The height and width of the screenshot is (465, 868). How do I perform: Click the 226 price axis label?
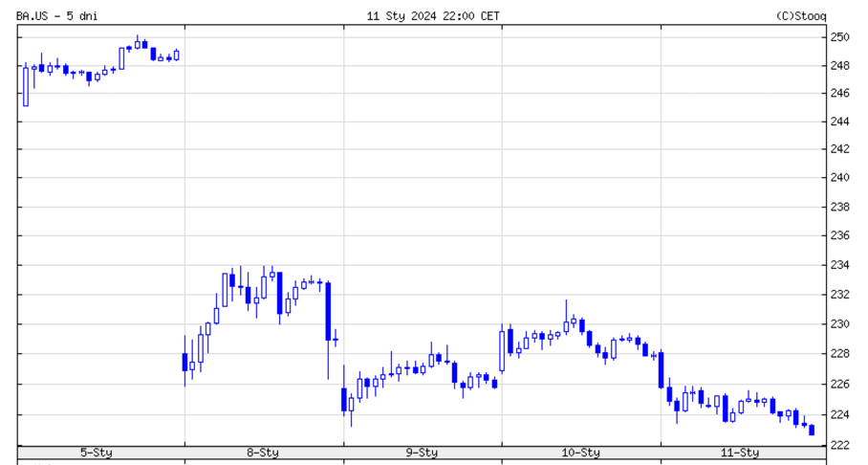click(839, 385)
